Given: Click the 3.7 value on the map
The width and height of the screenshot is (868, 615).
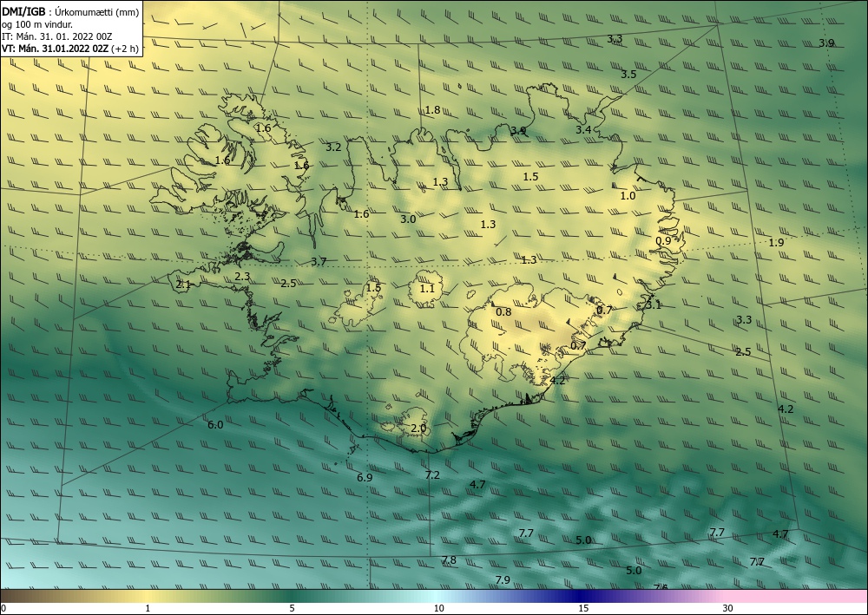Looking at the screenshot, I should click(319, 262).
